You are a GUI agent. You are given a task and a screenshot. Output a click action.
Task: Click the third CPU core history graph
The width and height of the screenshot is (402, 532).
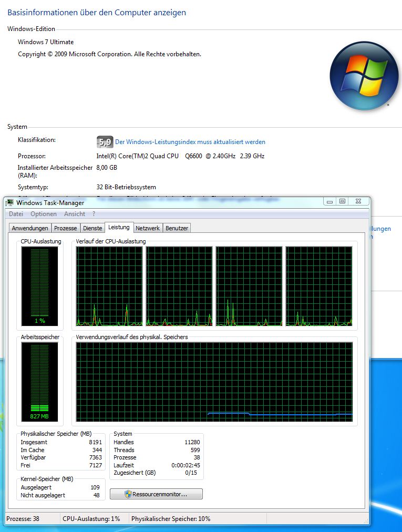point(249,286)
